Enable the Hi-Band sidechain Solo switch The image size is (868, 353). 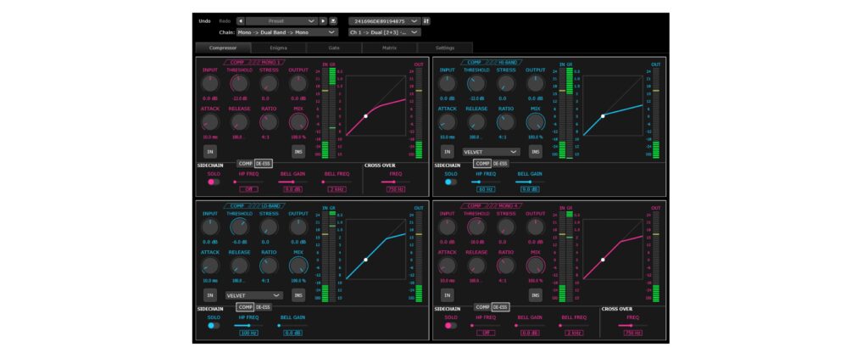(x=451, y=182)
